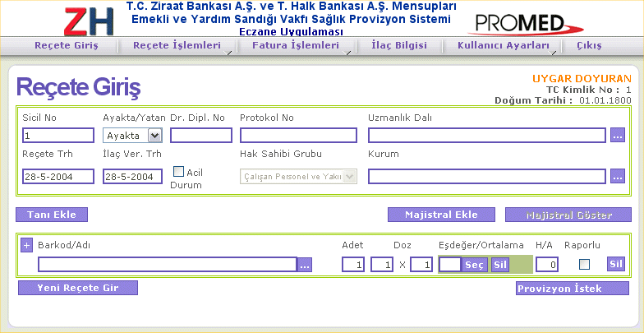Focus the Sicil No input field
Viewport: 644px width, 333px height.
(x=58, y=135)
